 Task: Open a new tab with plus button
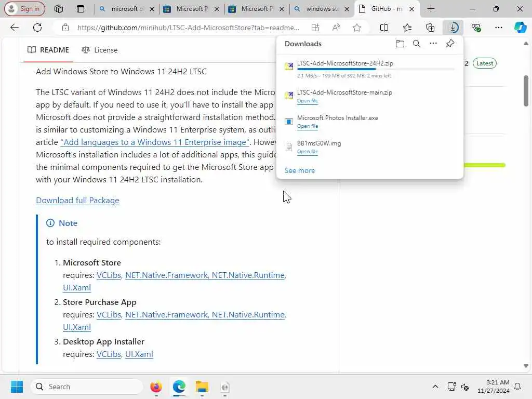(x=431, y=9)
